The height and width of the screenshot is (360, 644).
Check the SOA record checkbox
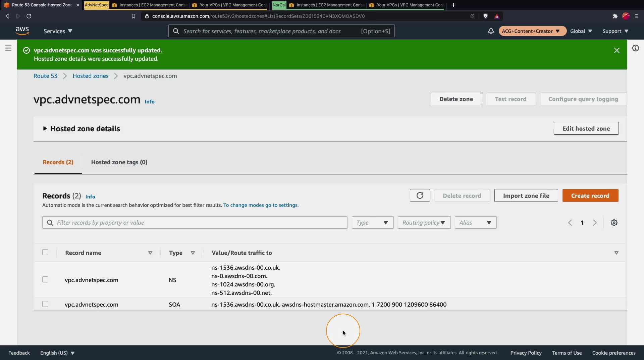[45, 304]
